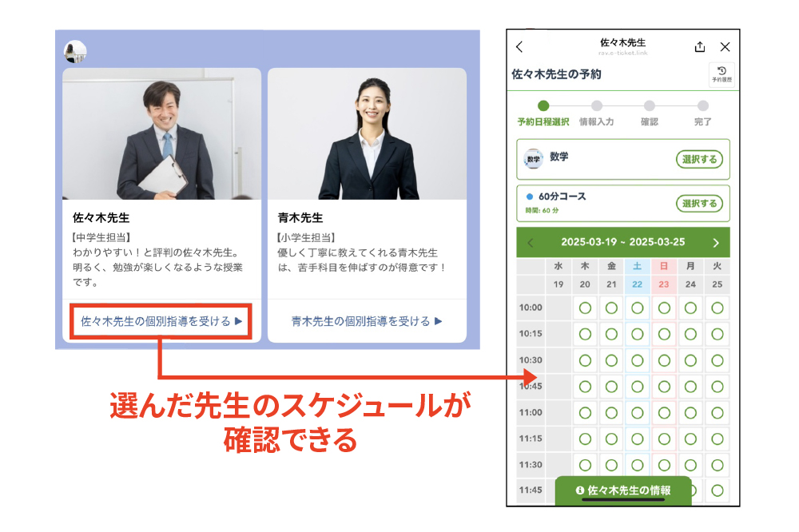
Task: Go to previous week with the left chevron
Action: (x=531, y=243)
